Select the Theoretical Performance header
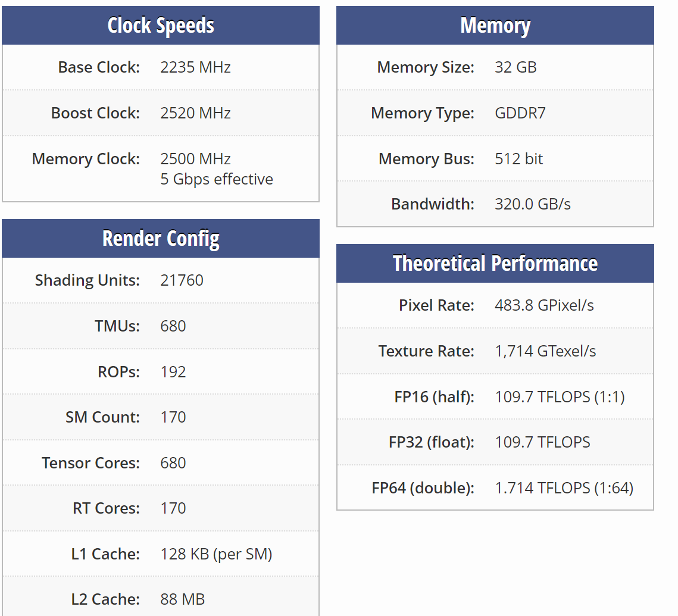Viewport: 678px width, 616px height. pos(495,263)
